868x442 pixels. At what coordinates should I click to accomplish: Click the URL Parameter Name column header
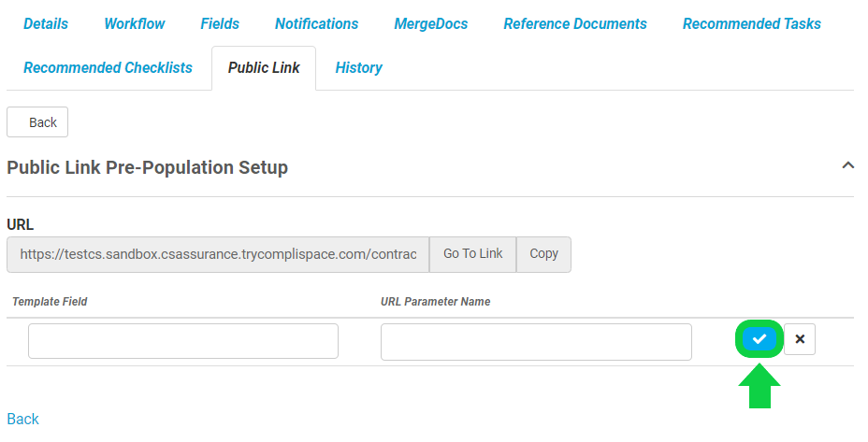436,302
